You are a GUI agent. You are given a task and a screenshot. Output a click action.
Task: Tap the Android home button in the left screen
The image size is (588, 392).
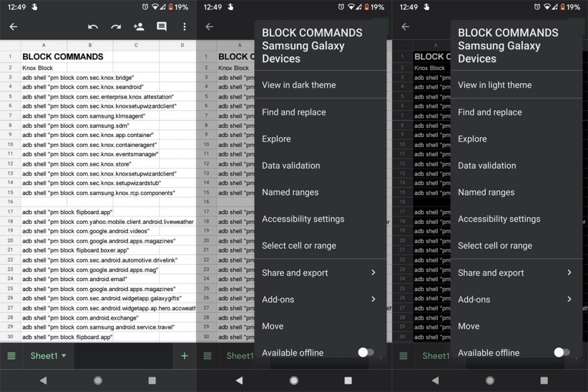coord(98,381)
